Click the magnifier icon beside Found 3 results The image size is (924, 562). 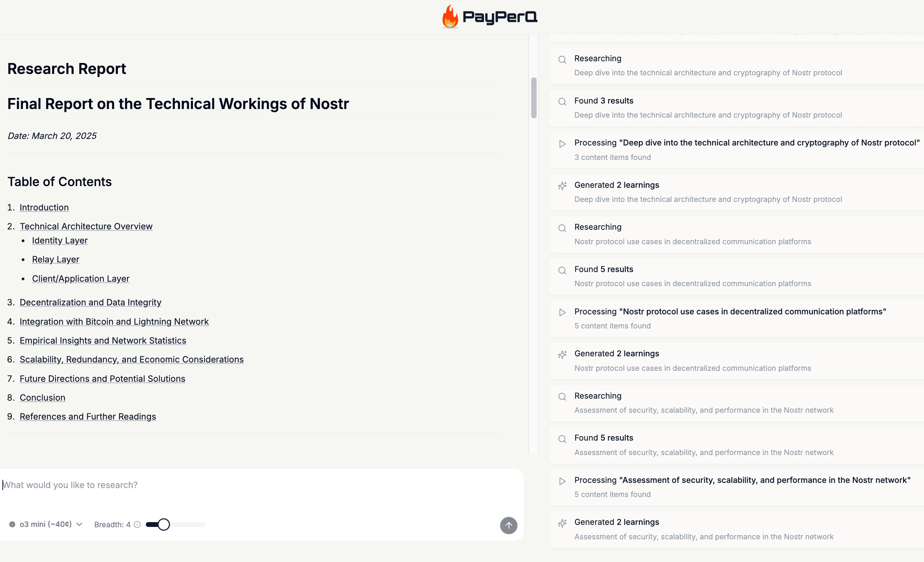tap(562, 101)
